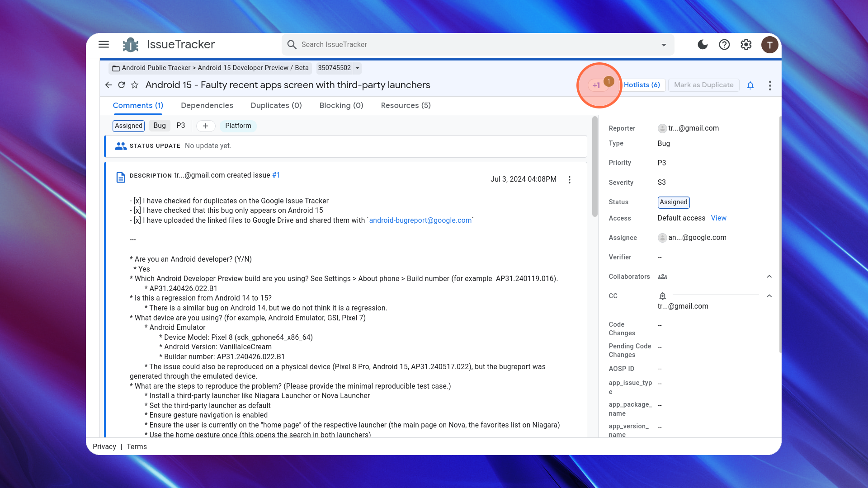Click the Terms footer link
This screenshot has width=868, height=488.
137,446
